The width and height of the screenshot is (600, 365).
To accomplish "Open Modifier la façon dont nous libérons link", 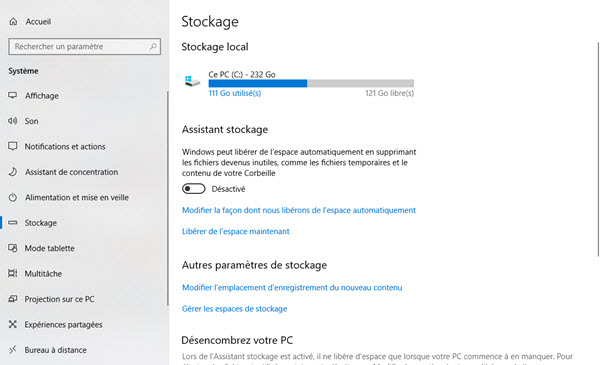I will [299, 210].
